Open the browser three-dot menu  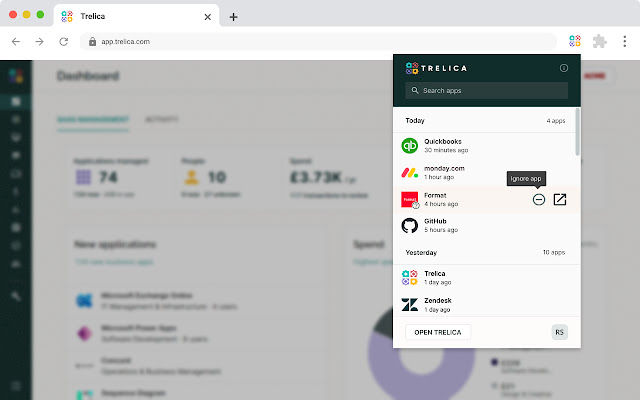pyautogui.click(x=624, y=41)
